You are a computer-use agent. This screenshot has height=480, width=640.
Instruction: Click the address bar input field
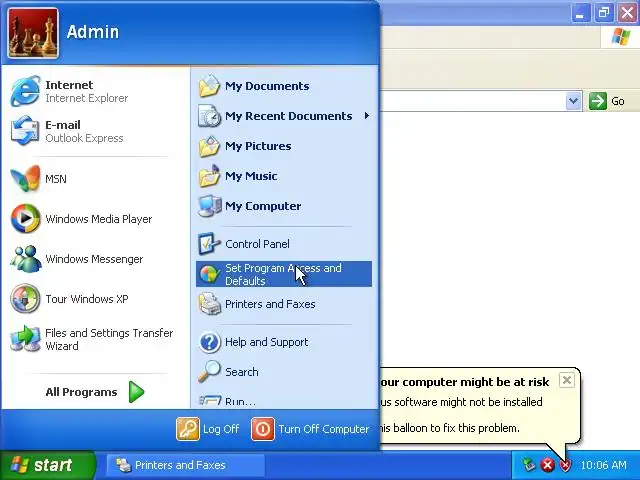coord(473,101)
